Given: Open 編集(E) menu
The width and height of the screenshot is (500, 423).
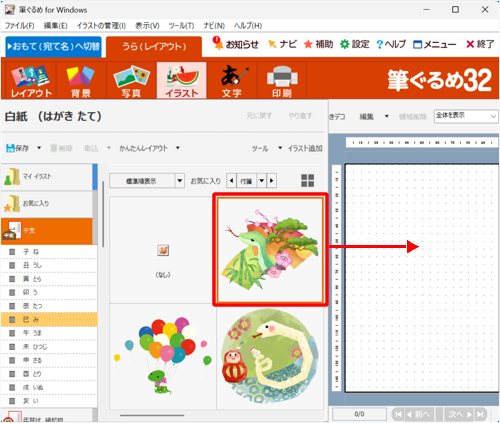Looking at the screenshot, I should tap(55, 26).
